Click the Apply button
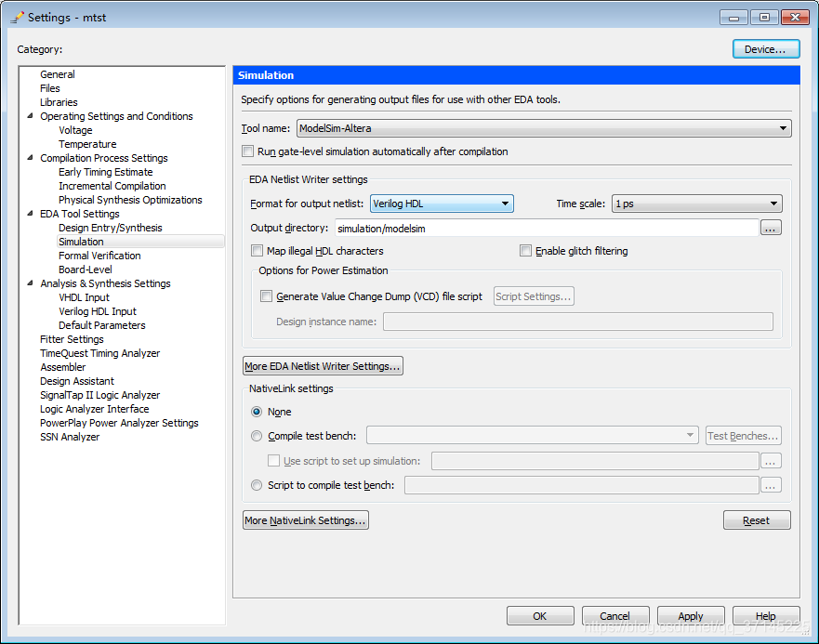Viewport: 819px width, 644px height. point(691,616)
